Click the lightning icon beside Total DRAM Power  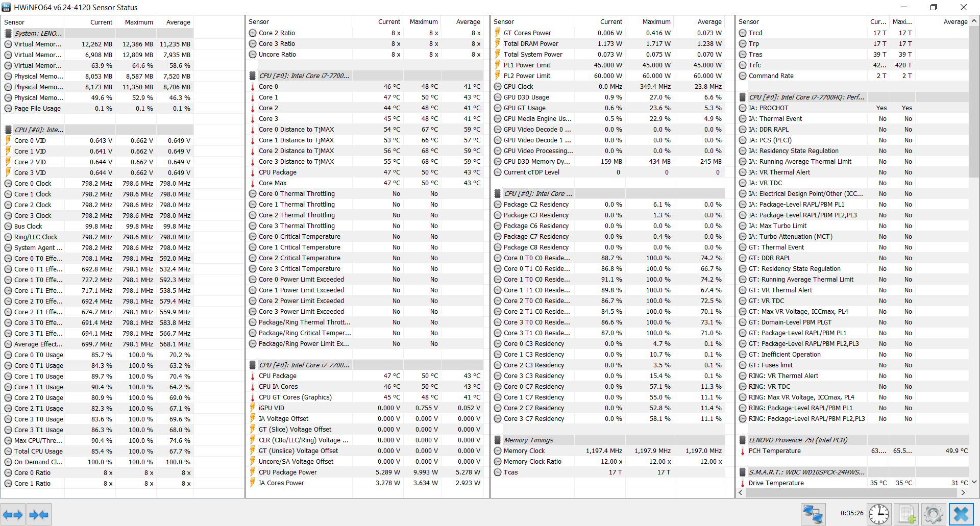coord(497,43)
